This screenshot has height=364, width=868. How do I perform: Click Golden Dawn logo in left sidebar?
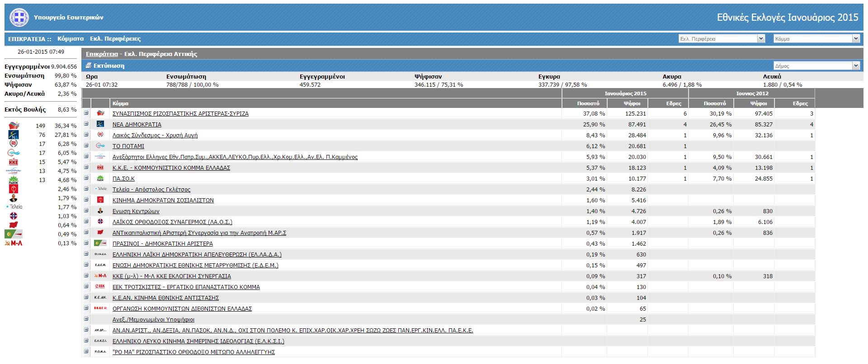point(14,144)
